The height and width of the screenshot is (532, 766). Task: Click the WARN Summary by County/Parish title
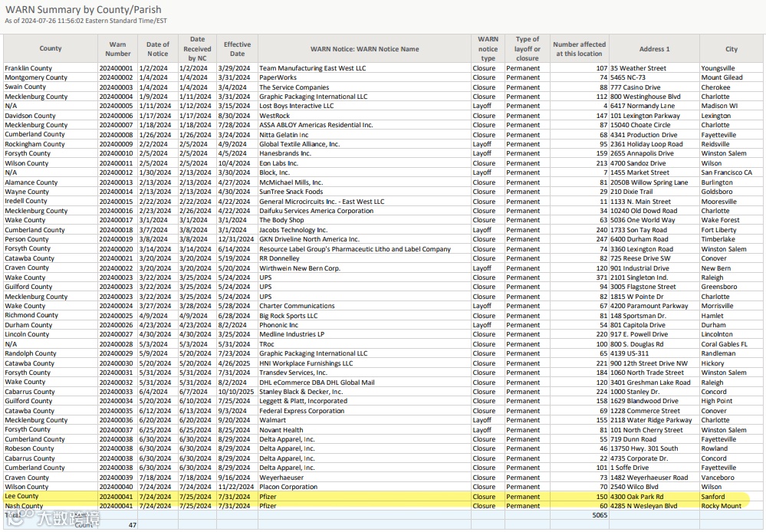[x=83, y=9]
